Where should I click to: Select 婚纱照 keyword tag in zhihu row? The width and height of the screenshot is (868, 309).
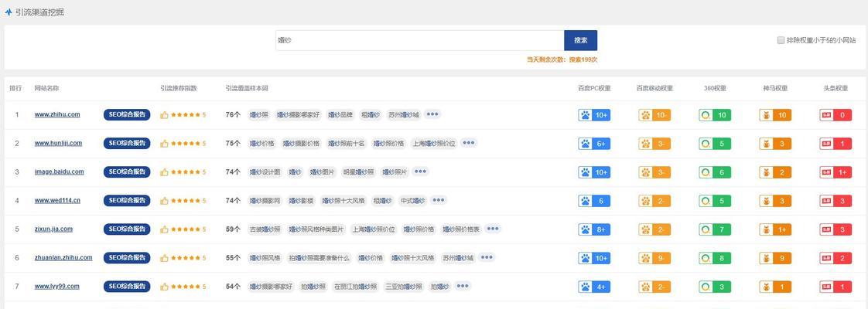coord(258,115)
